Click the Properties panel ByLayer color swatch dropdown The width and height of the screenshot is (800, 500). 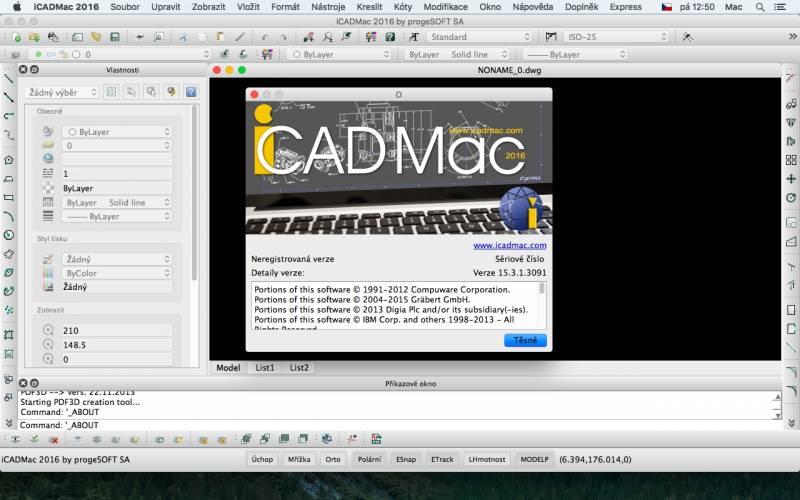[116, 132]
